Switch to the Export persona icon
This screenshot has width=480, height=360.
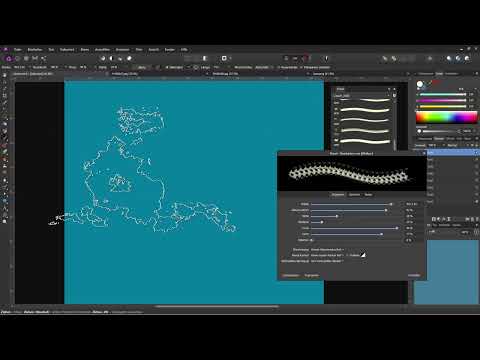click(44, 59)
